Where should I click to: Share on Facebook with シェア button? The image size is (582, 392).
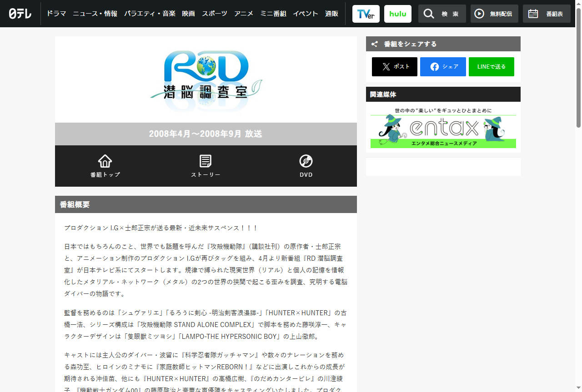(x=443, y=67)
